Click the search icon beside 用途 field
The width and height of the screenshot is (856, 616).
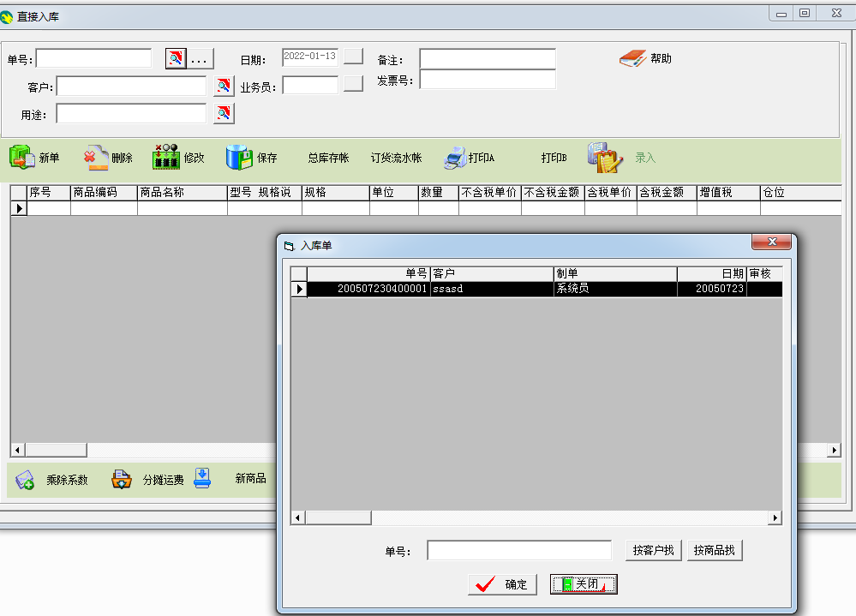click(224, 113)
